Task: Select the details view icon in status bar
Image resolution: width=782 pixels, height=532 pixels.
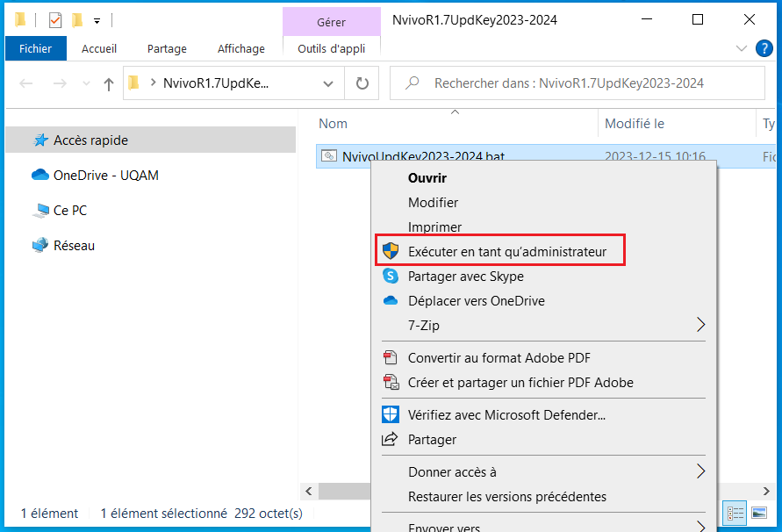Action: click(736, 513)
